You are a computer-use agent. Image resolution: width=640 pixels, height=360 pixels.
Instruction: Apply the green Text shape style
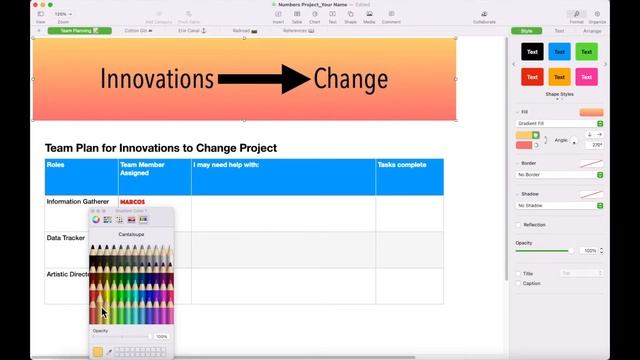point(587,52)
